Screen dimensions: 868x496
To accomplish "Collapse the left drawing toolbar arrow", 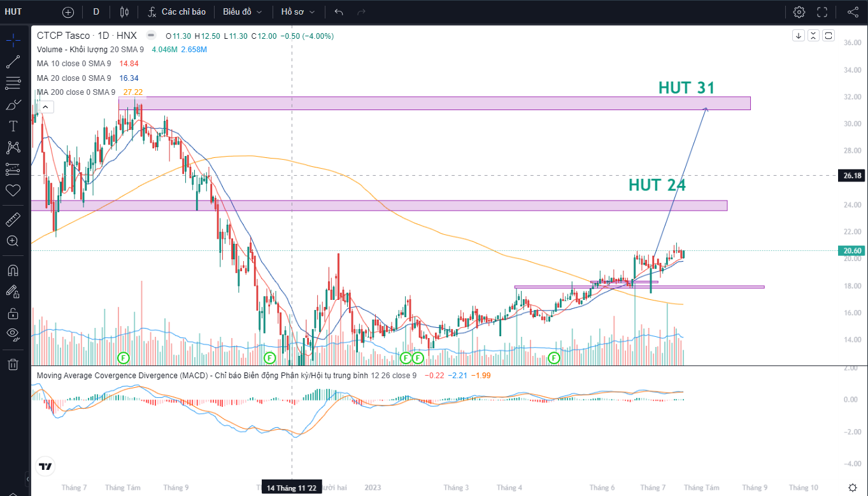I will click(x=27, y=479).
